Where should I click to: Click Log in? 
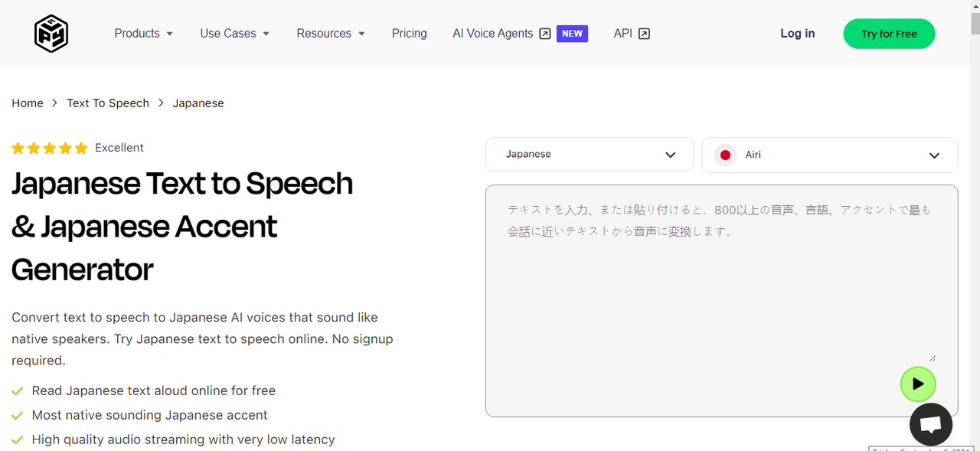(x=798, y=34)
